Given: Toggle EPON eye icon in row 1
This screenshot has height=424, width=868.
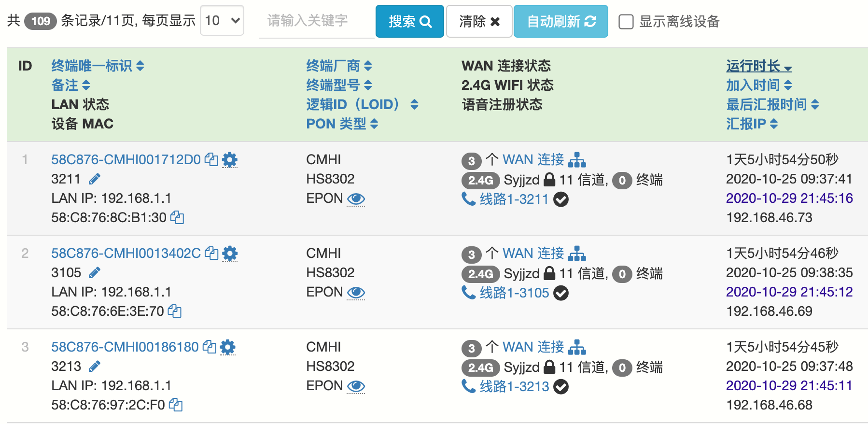Looking at the screenshot, I should point(356,199).
